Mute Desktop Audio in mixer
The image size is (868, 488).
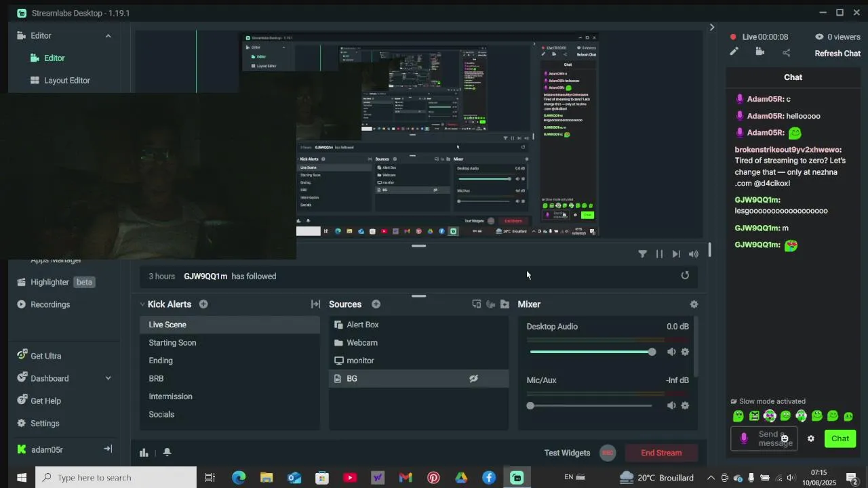pos(671,352)
